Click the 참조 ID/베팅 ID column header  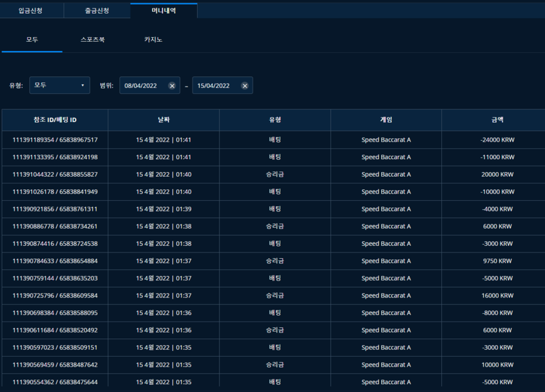click(55, 120)
